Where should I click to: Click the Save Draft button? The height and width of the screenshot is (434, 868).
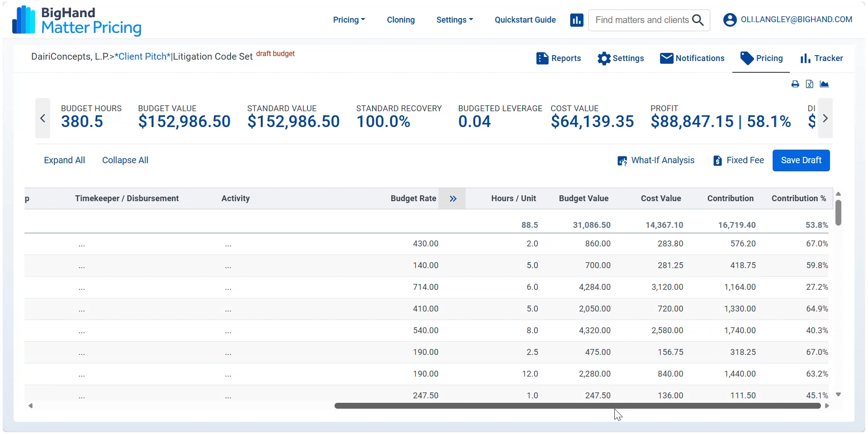click(x=801, y=160)
